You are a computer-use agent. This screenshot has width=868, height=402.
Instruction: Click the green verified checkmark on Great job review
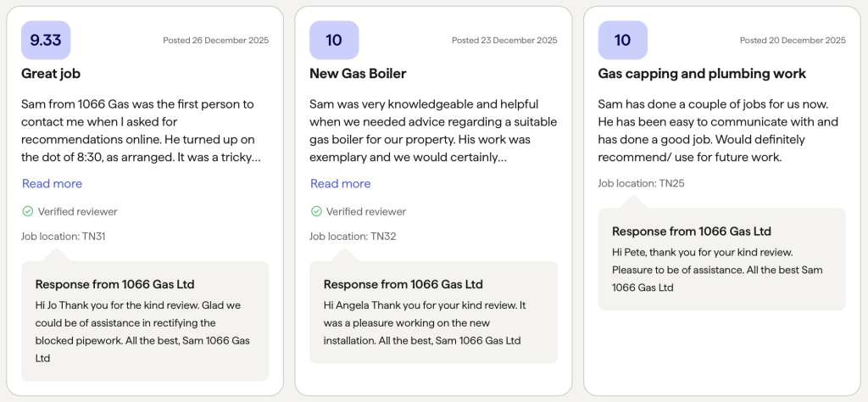(28, 211)
